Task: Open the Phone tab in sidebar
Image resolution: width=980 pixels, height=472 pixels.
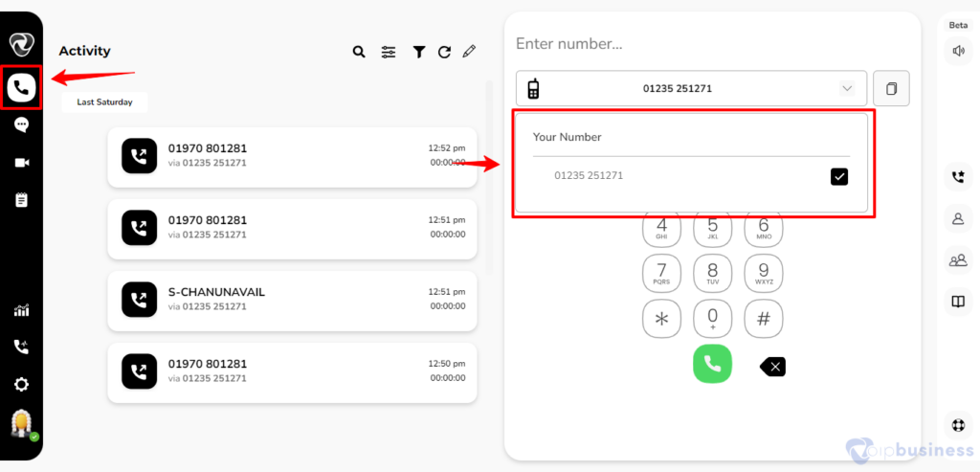Action: click(x=21, y=88)
